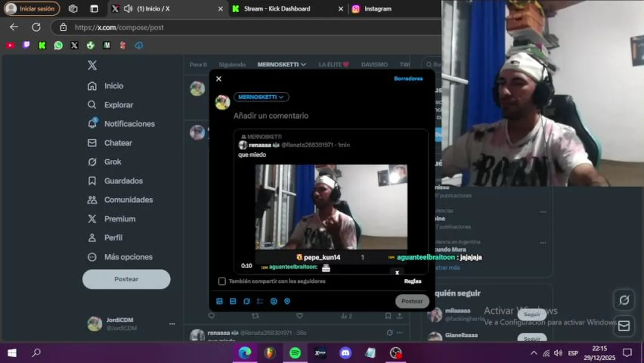Screen dimensions: 644x363
Task: Open Chatear messages in sidebar
Action: [109, 143]
